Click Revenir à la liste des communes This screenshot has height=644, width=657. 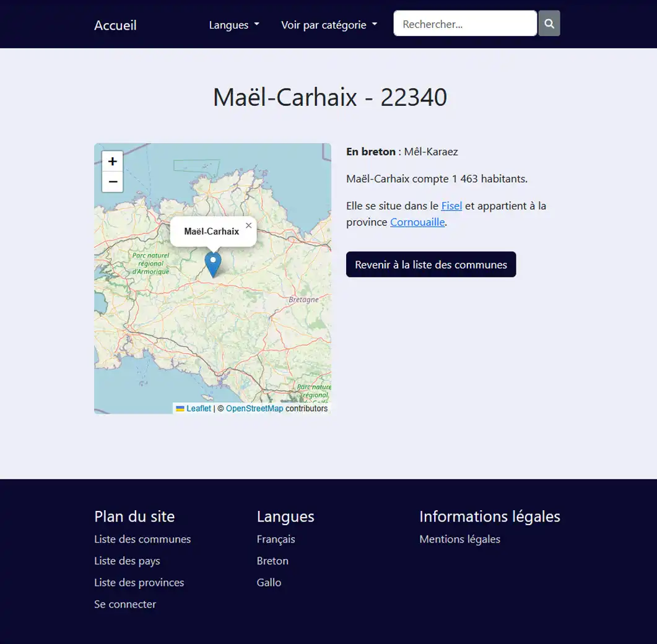click(431, 264)
